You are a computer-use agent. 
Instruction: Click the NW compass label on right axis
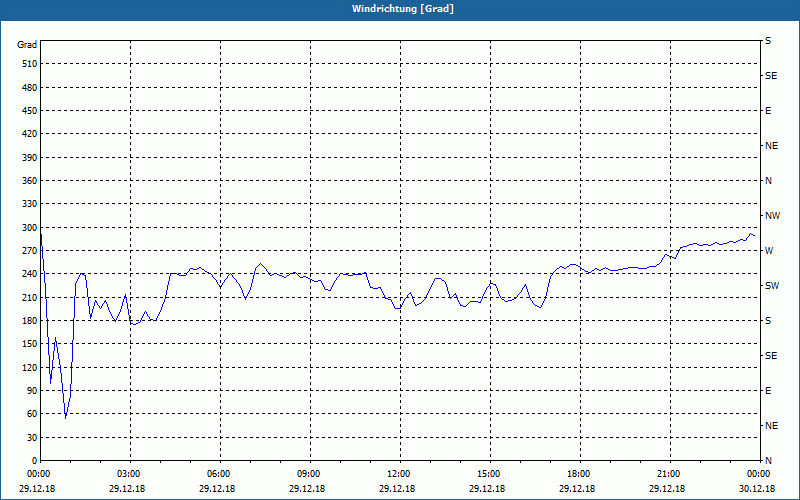click(x=772, y=216)
